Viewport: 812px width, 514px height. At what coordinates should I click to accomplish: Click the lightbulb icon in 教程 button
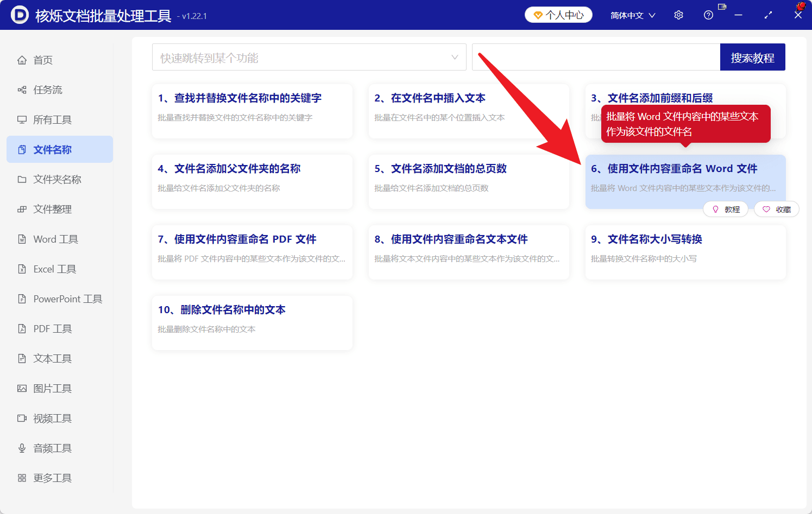(x=715, y=209)
